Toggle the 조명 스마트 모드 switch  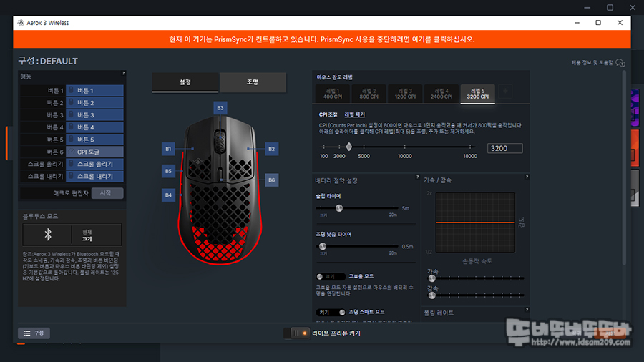point(331,313)
